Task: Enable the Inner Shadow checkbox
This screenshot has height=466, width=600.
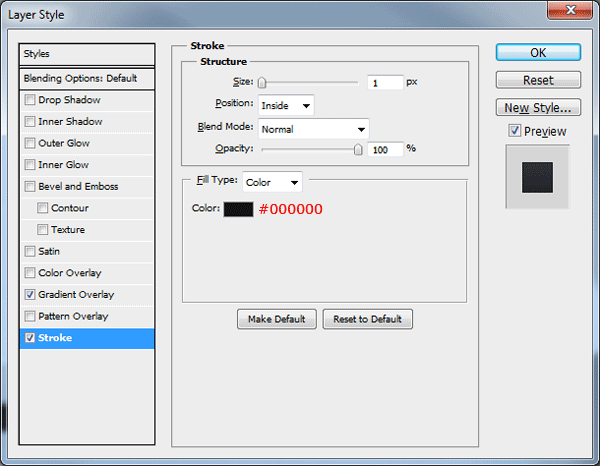Action: 30,122
